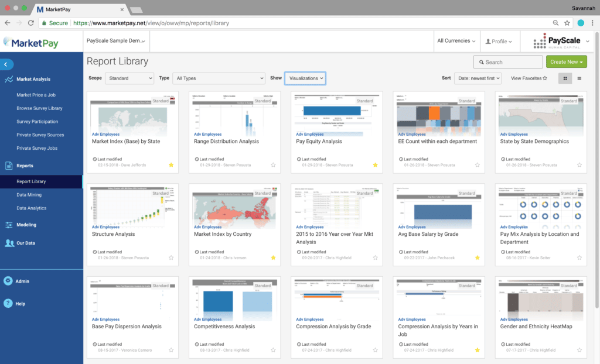Open Market Index by Country map thumbnail
This screenshot has width=600, height=364.
pyautogui.click(x=234, y=208)
